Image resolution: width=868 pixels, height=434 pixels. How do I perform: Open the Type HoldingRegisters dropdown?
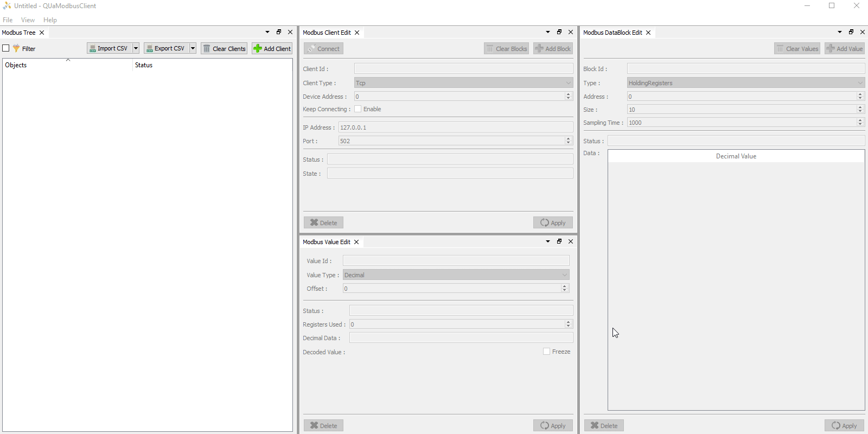click(746, 82)
